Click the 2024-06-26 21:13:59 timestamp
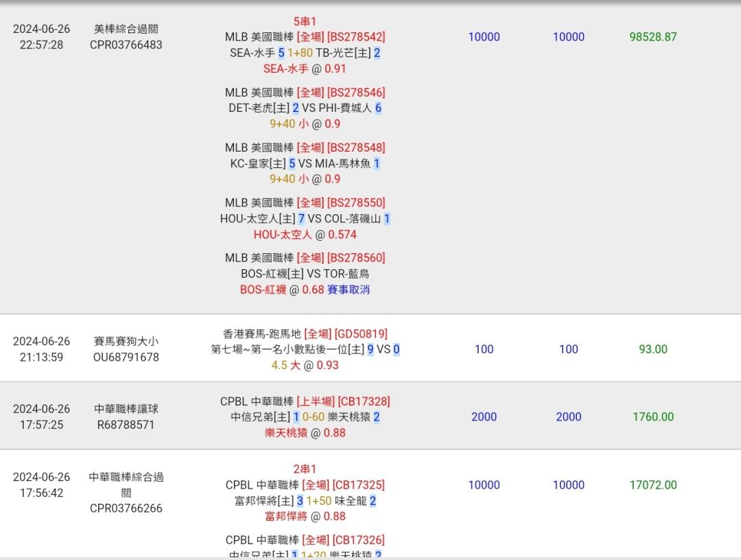The width and height of the screenshot is (741, 560). click(42, 349)
